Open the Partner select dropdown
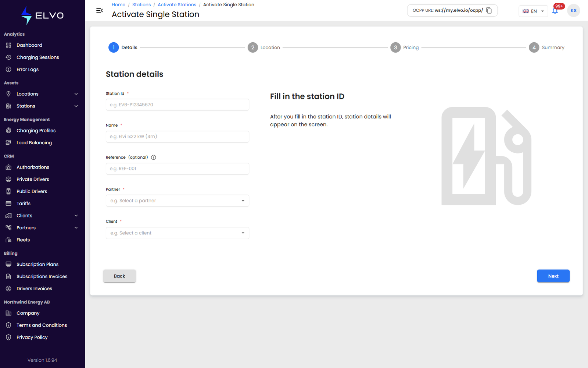The height and width of the screenshot is (368, 588). click(x=178, y=201)
